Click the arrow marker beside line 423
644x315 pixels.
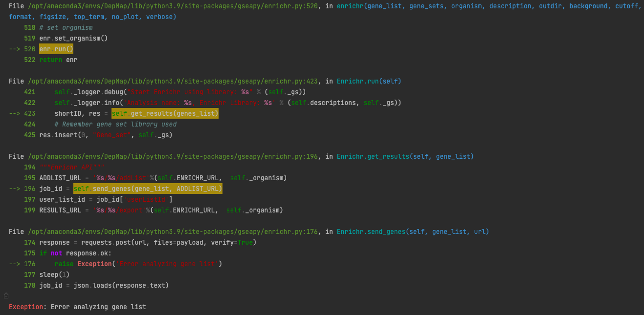(15, 113)
